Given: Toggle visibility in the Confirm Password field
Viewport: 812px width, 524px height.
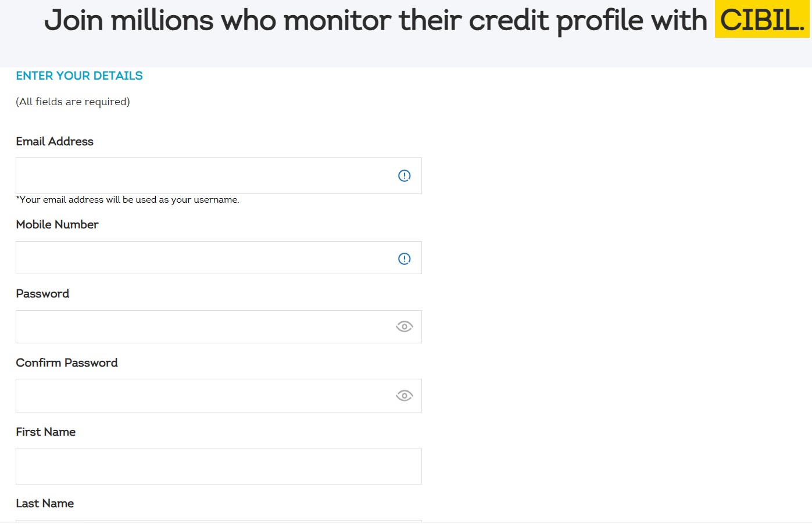Looking at the screenshot, I should 404,396.
